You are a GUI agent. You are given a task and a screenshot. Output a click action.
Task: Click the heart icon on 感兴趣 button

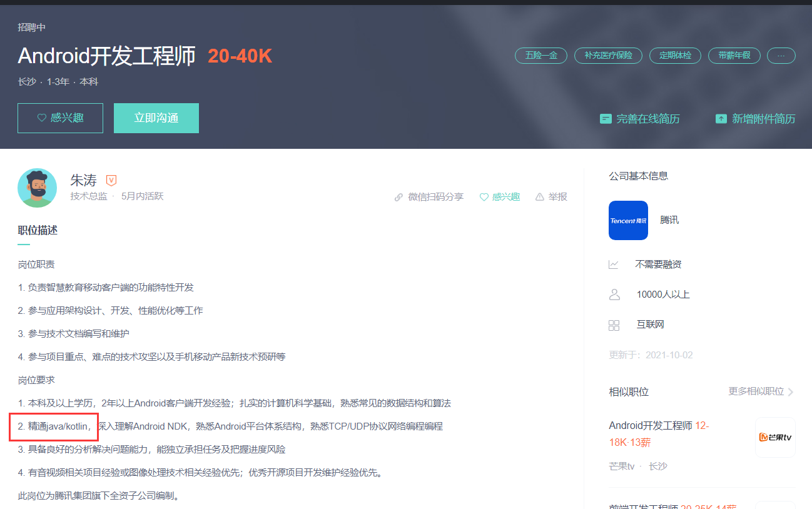[42, 118]
